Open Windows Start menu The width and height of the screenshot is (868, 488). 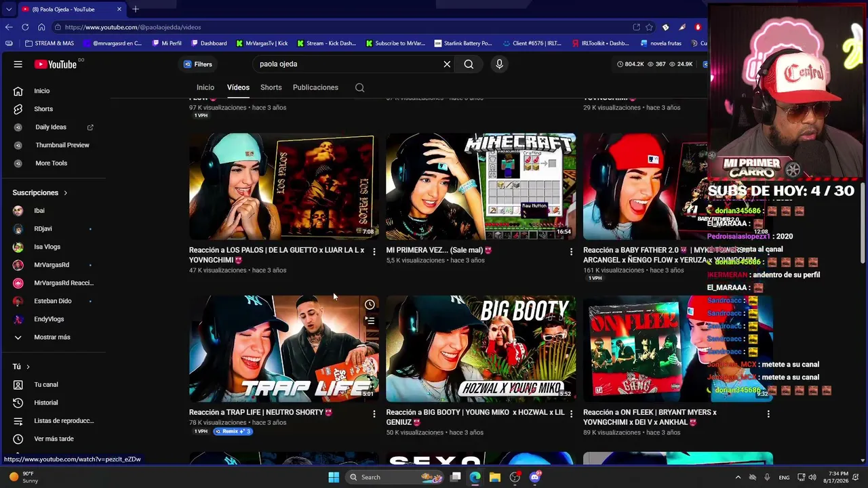tap(334, 477)
